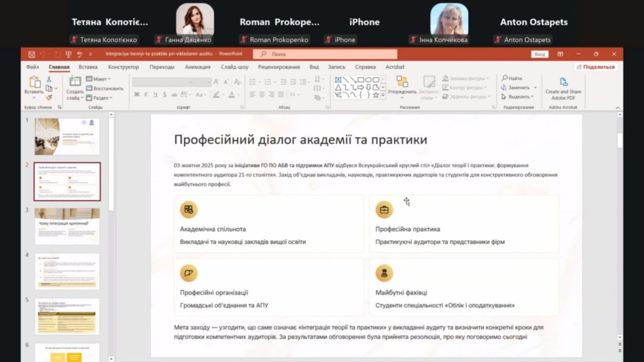Viewport: 644px width, 362px height.
Task: Select the Cut scissors icon
Action: pos(49,79)
